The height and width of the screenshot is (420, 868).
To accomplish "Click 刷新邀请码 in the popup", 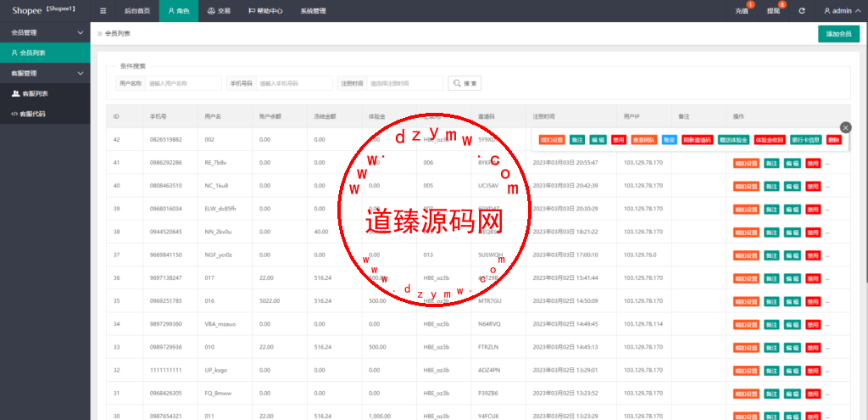I will pyautogui.click(x=697, y=140).
